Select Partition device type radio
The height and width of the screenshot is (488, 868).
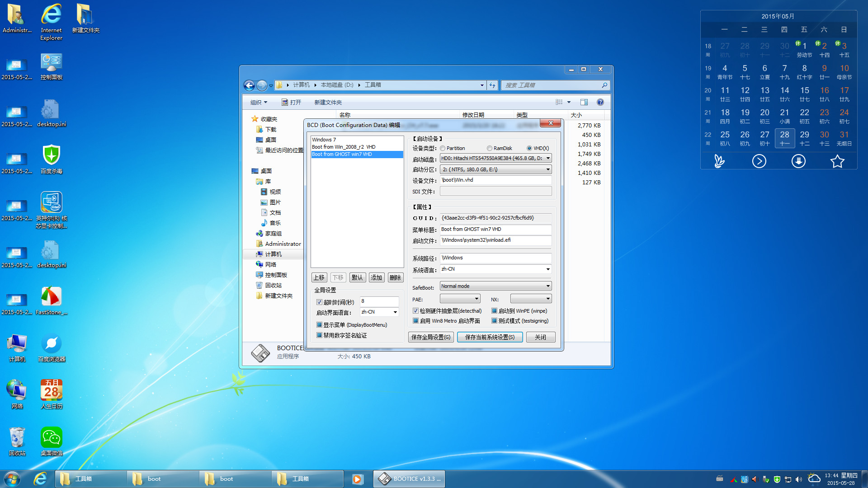(x=443, y=148)
